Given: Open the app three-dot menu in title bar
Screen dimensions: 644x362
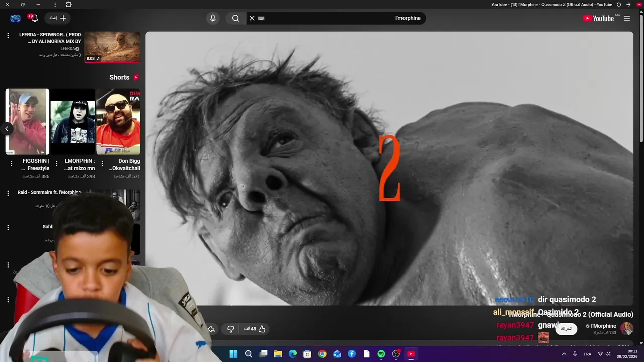Looking at the screenshot, I should 55,4.
